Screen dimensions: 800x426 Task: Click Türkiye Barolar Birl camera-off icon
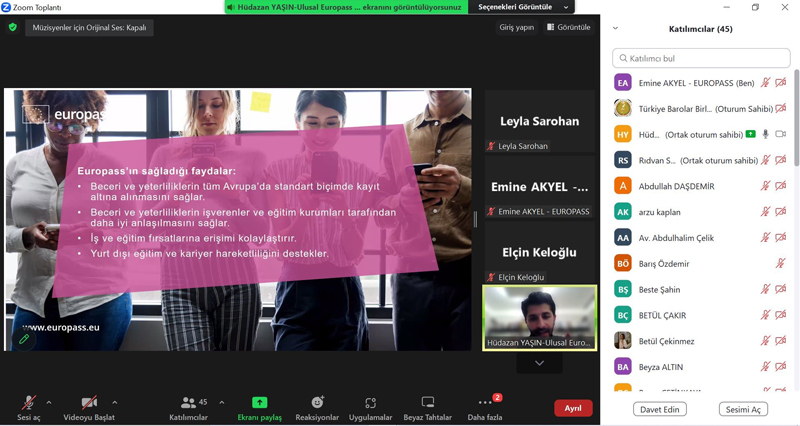[781, 109]
